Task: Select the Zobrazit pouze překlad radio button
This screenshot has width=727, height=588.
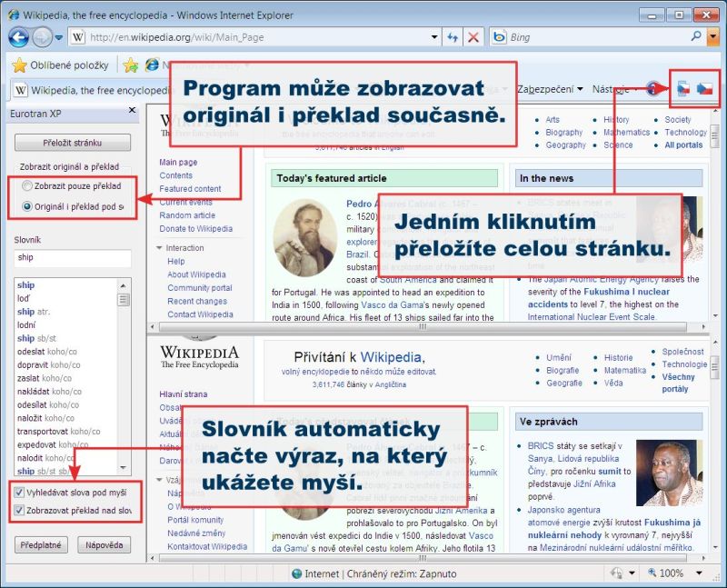Action: 25,185
